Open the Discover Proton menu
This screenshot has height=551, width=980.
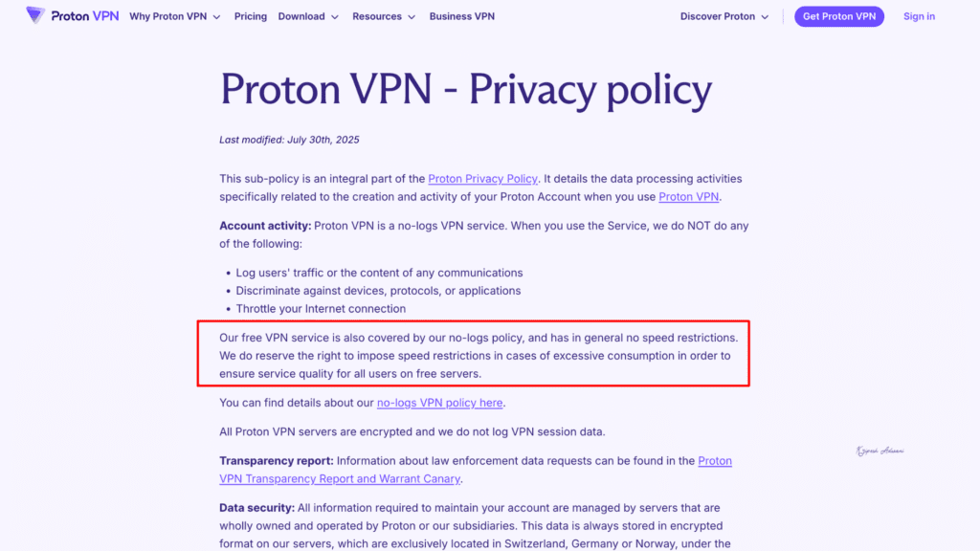[717, 16]
